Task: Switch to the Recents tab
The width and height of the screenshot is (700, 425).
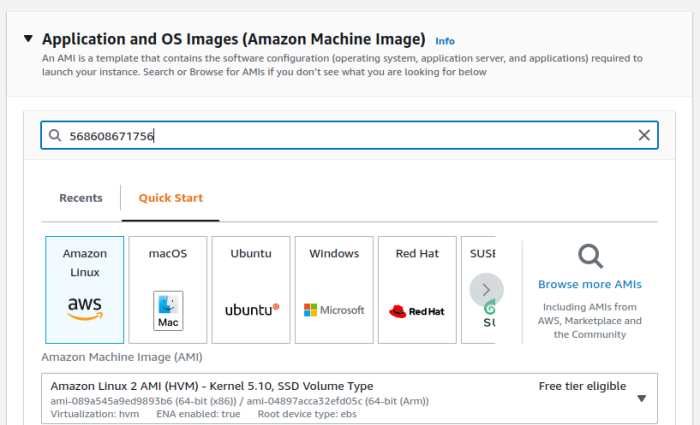Action: click(x=81, y=198)
